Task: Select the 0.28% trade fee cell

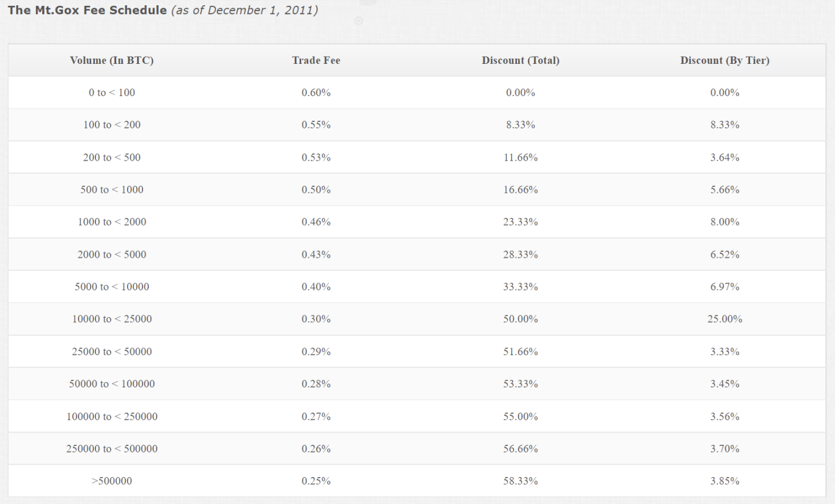Action: point(316,384)
